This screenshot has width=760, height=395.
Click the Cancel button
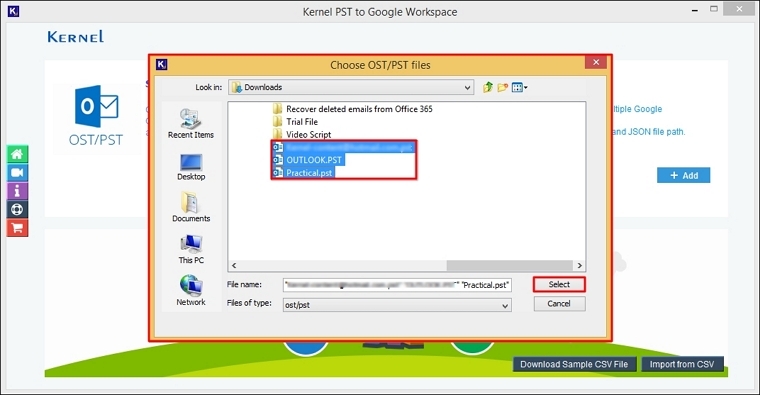coord(559,304)
